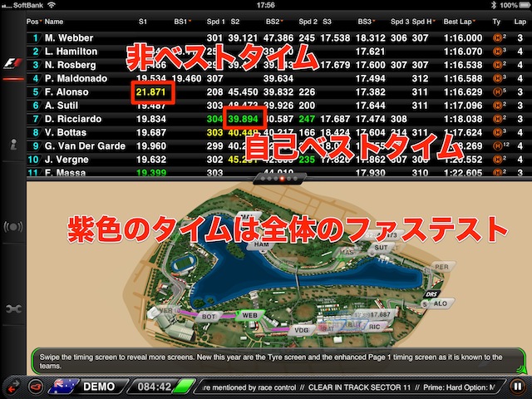Select the ALO car marker on the map
This screenshot has height=399, width=532.
point(440,303)
